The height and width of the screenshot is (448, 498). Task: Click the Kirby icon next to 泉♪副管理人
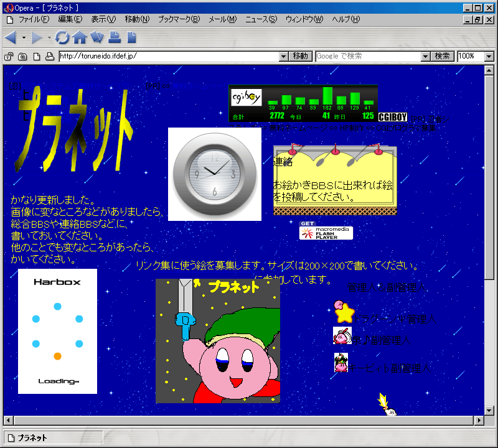342,336
